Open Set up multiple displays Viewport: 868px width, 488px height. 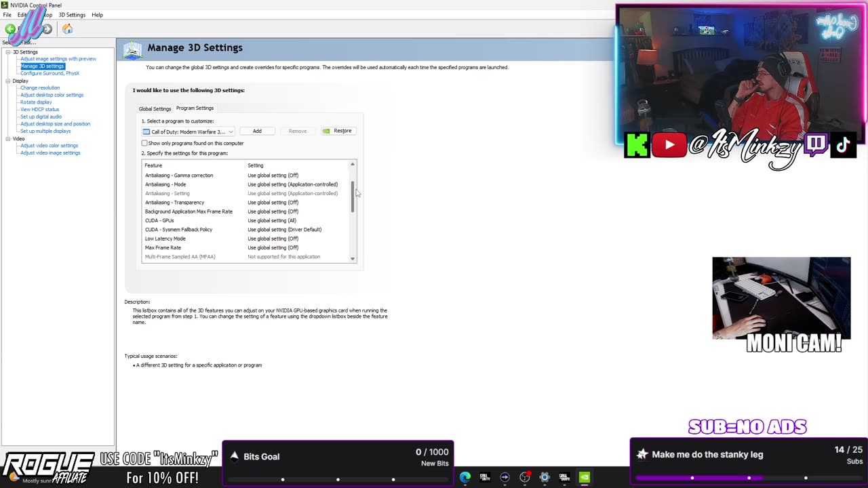point(45,131)
